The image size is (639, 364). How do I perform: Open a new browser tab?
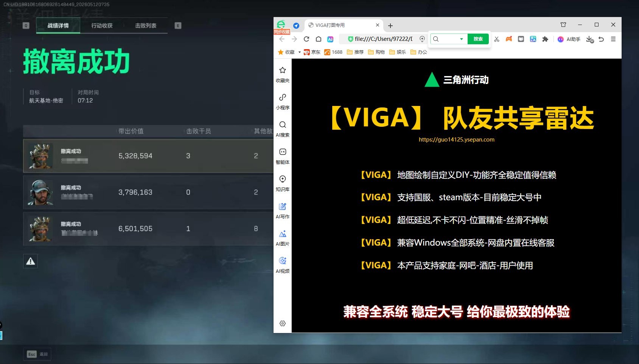click(x=390, y=26)
